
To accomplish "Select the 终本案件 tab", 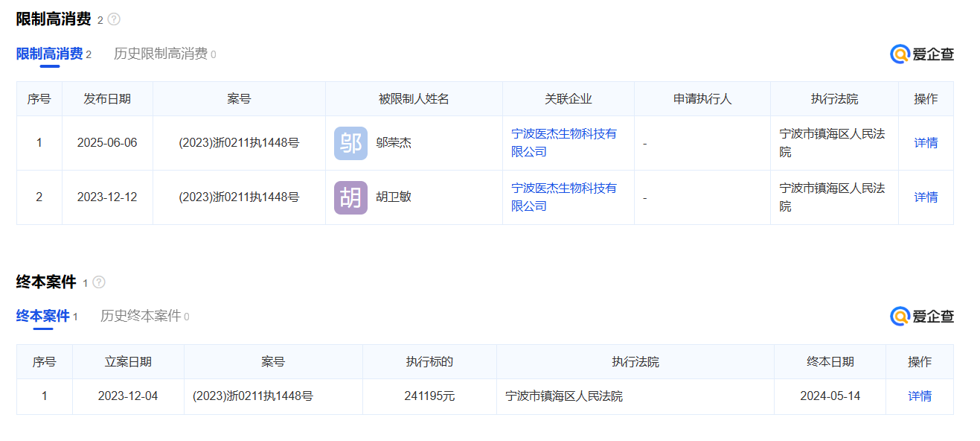I will pyautogui.click(x=42, y=316).
